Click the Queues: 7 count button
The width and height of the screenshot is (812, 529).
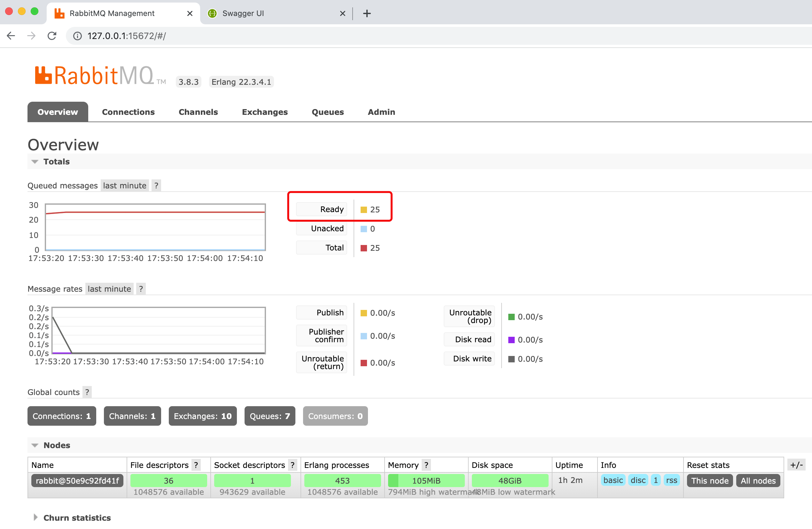[x=270, y=416]
